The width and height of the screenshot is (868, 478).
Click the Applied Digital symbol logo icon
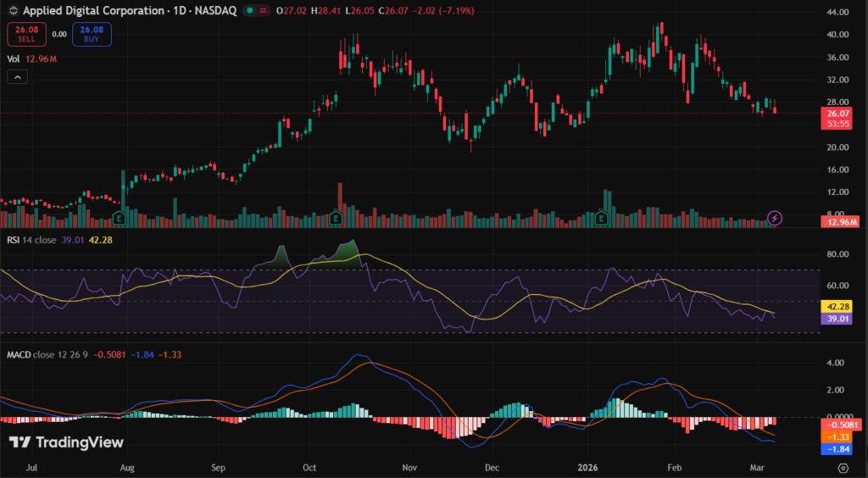point(11,11)
